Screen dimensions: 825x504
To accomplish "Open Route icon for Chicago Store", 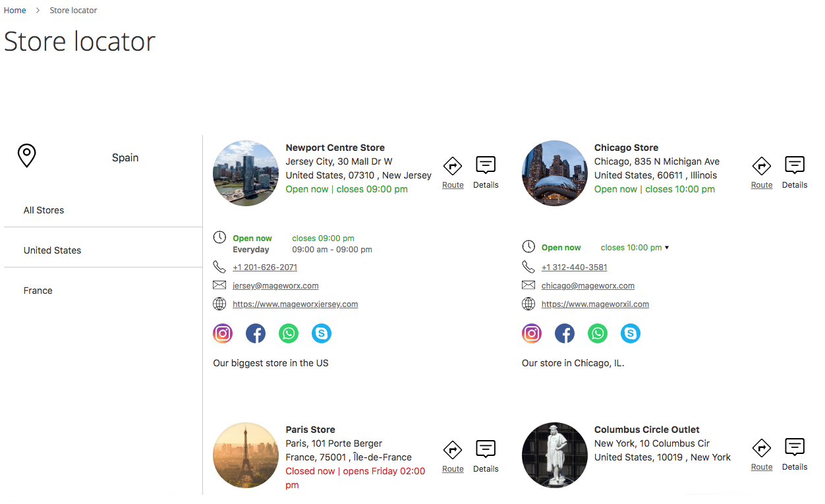I will click(762, 166).
